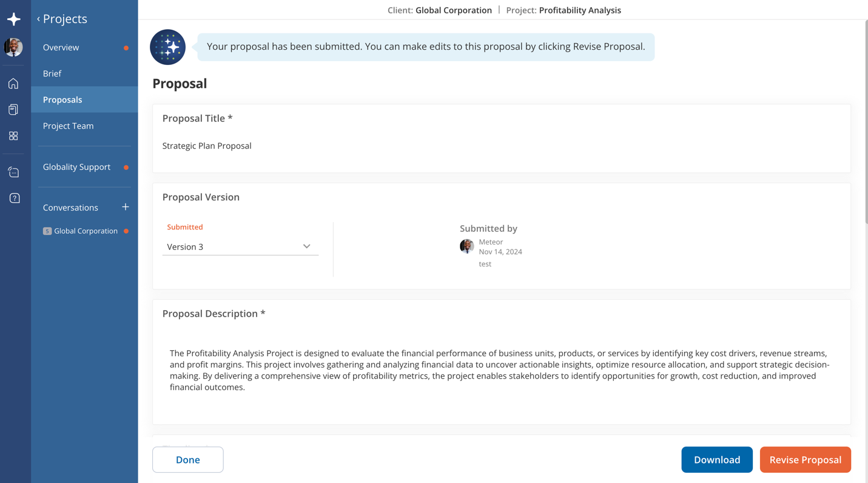Viewport: 868px width, 483px height.
Task: Download the submitted proposal
Action: tap(717, 459)
